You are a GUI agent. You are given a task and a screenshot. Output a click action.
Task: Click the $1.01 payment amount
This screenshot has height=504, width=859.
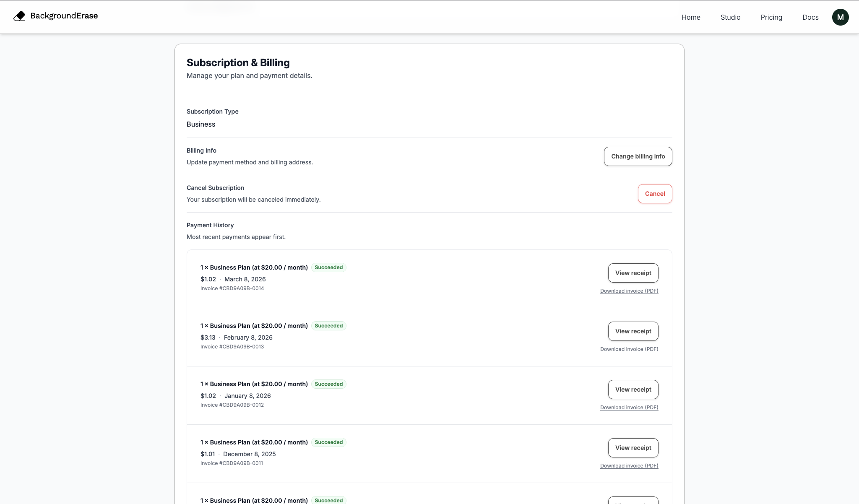click(x=208, y=454)
